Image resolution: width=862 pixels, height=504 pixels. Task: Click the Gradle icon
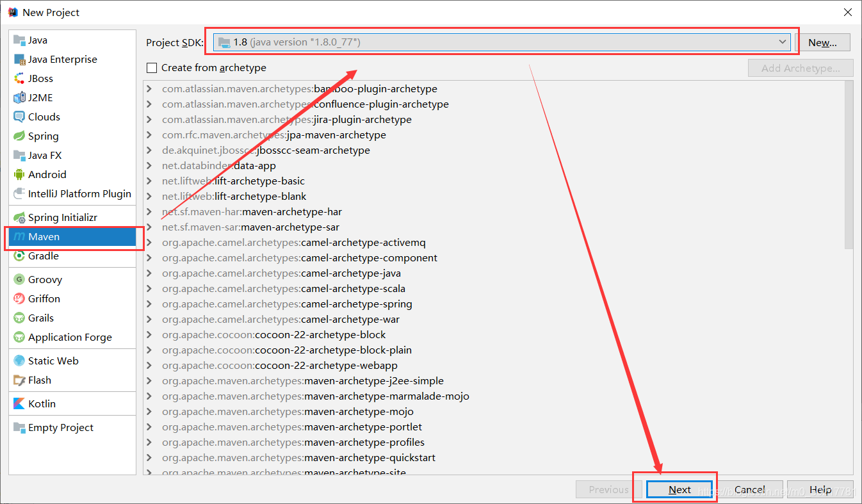point(19,256)
